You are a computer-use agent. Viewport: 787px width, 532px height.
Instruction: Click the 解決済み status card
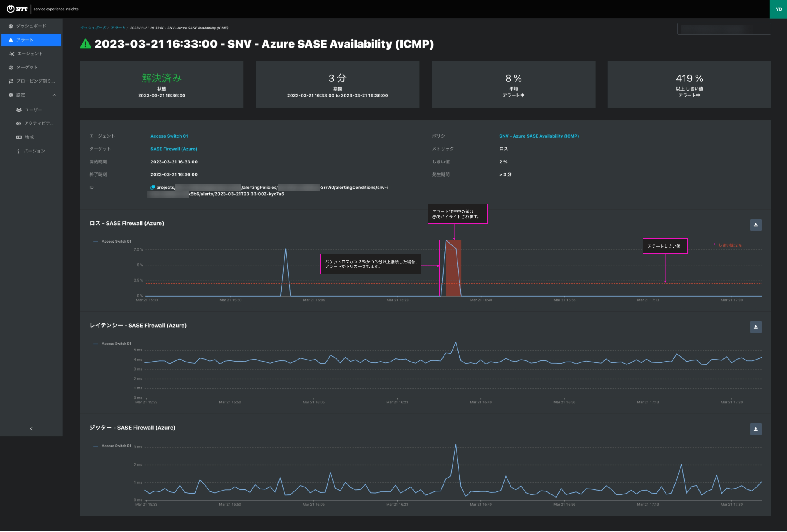point(161,85)
